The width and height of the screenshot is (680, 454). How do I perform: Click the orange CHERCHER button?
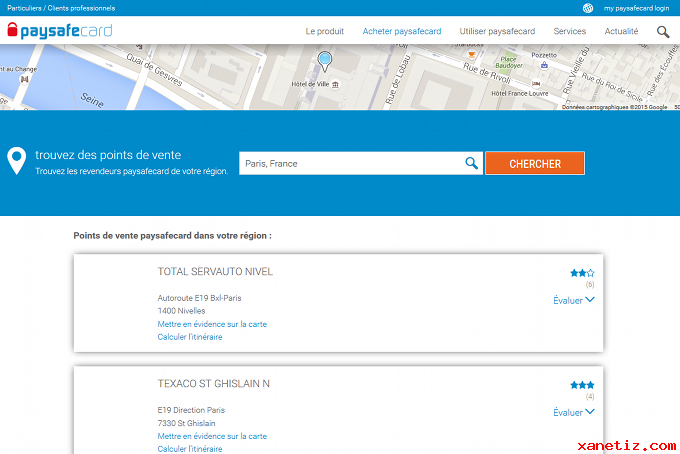point(535,163)
